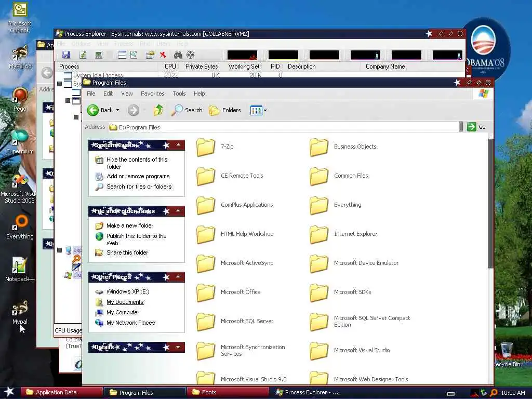
Task: Open the address bar dropdown arrow
Action: pos(461,127)
